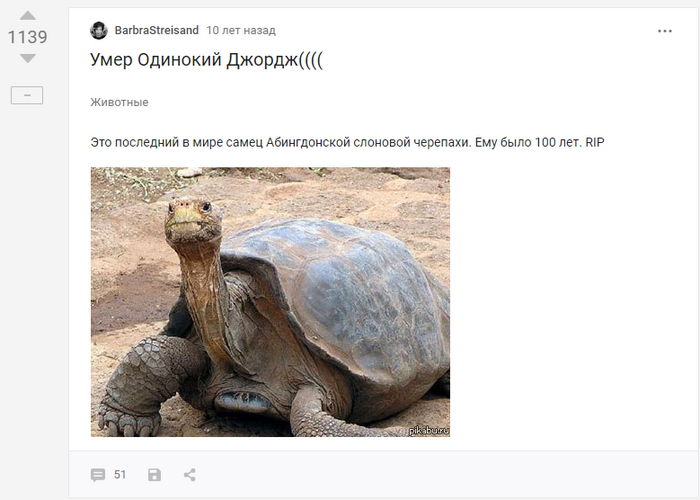Viewport: 700px width, 500px height.
Task: Collapse the post with the minus button
Action: [x=27, y=95]
